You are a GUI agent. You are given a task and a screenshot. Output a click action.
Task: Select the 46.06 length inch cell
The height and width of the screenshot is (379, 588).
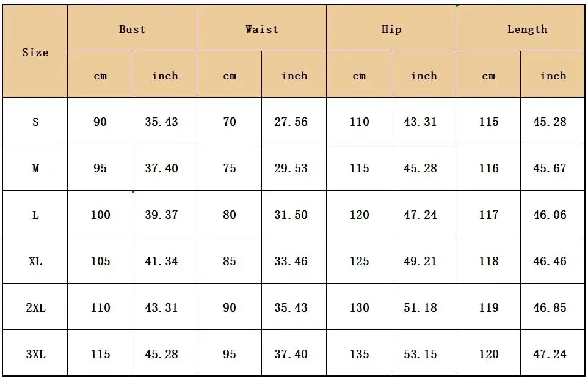(553, 214)
